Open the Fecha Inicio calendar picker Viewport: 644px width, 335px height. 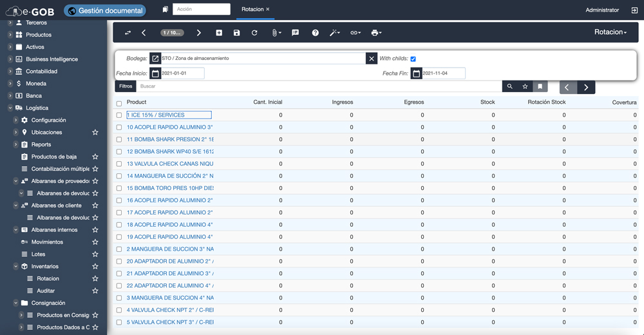[155, 73]
